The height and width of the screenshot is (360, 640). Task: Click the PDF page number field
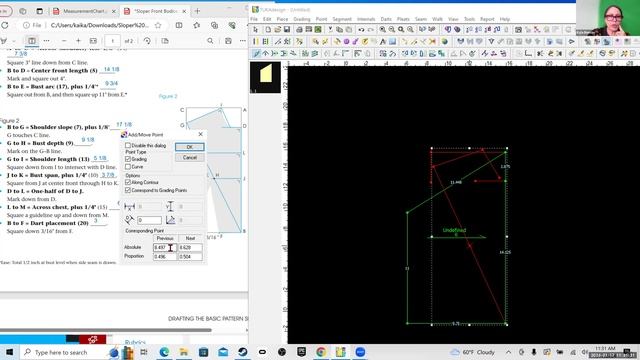coord(112,41)
